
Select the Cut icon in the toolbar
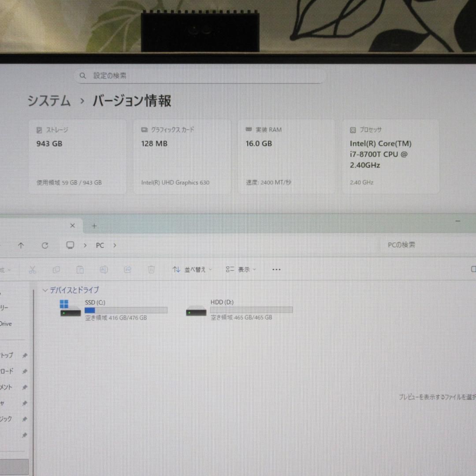[x=32, y=269]
